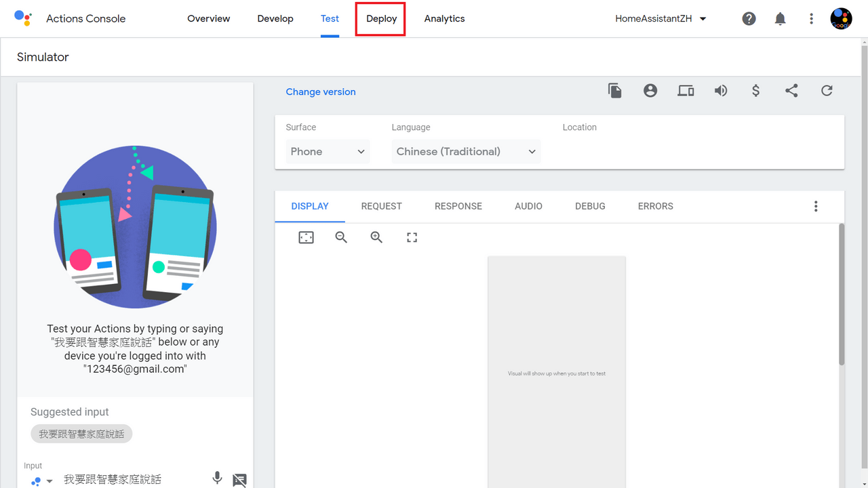The height and width of the screenshot is (488, 868).
Task: Click the Google Assistant logo
Action: coord(23,18)
